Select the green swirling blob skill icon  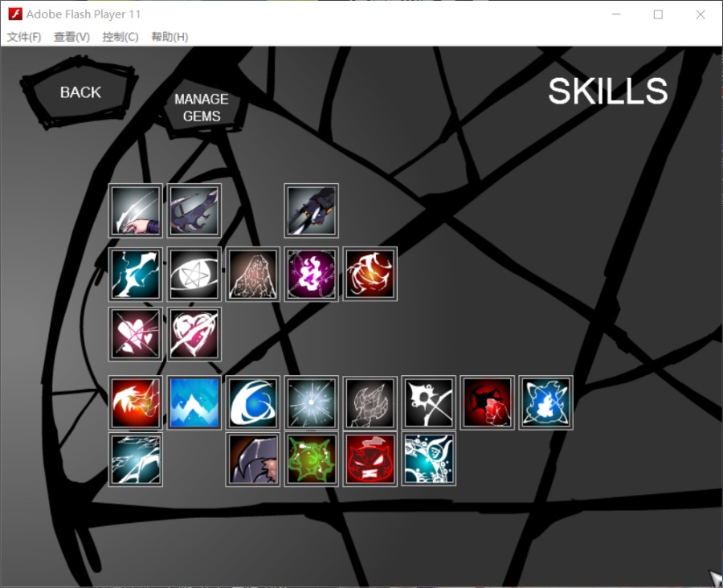[x=312, y=459]
